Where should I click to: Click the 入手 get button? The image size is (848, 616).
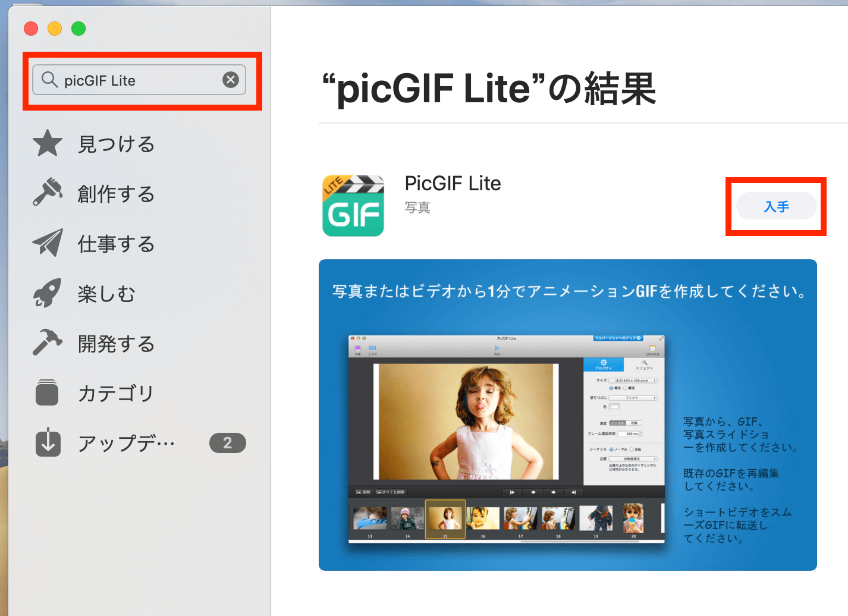[777, 206]
